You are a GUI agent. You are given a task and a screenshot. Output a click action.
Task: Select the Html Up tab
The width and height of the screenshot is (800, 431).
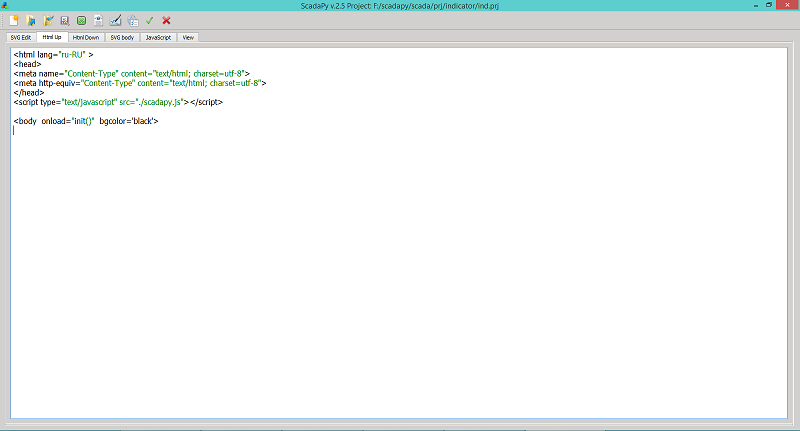(x=52, y=37)
